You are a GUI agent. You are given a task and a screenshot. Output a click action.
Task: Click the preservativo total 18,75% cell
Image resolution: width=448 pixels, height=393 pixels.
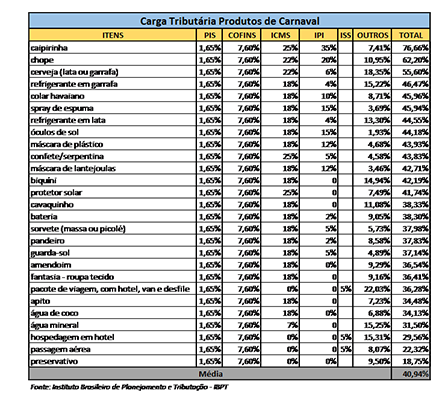tap(411, 361)
